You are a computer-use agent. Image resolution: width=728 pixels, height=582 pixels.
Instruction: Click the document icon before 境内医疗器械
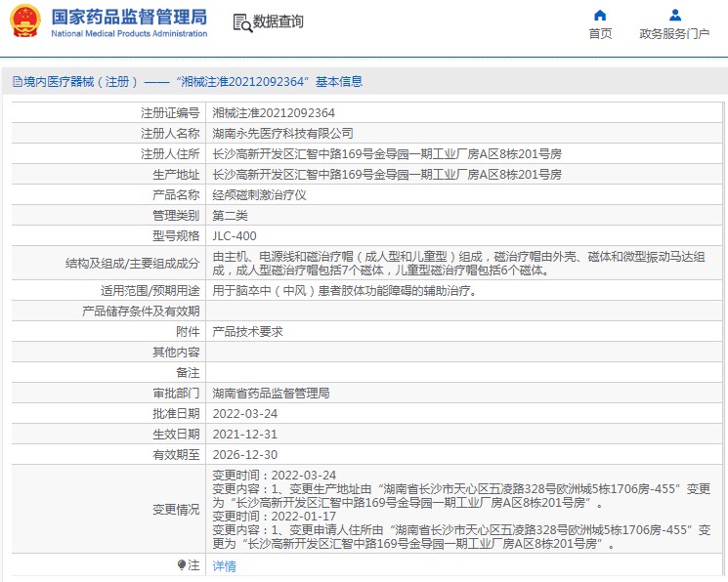(x=18, y=82)
